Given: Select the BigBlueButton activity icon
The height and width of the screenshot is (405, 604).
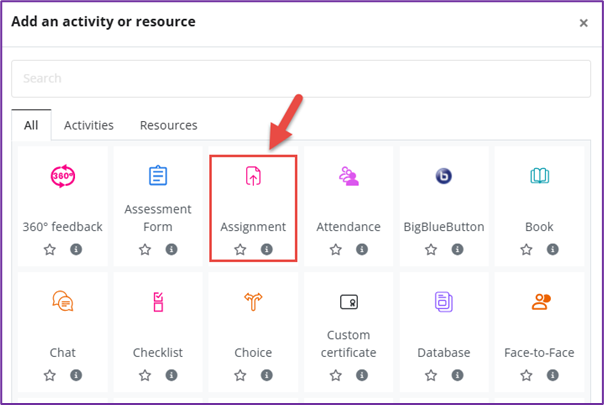Looking at the screenshot, I should click(x=444, y=177).
